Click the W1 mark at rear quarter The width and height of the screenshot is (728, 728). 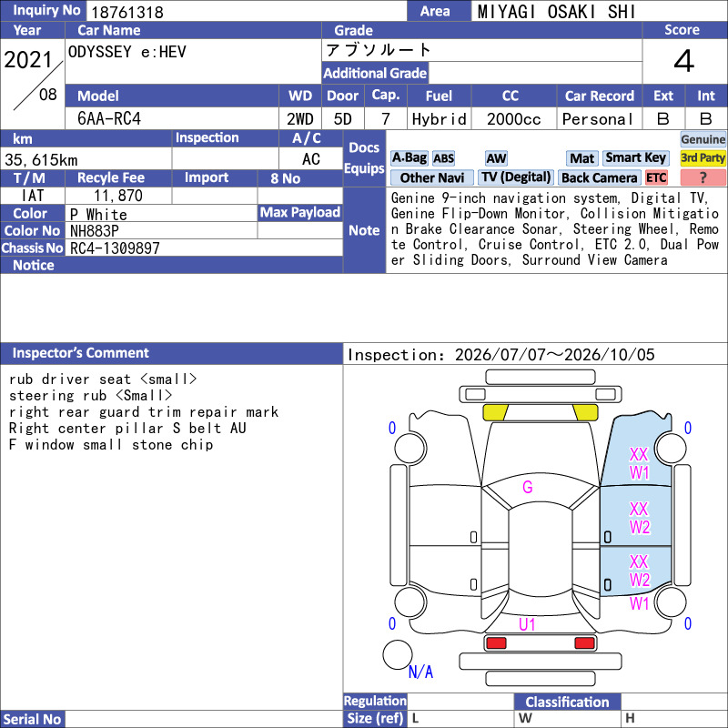pos(639,603)
